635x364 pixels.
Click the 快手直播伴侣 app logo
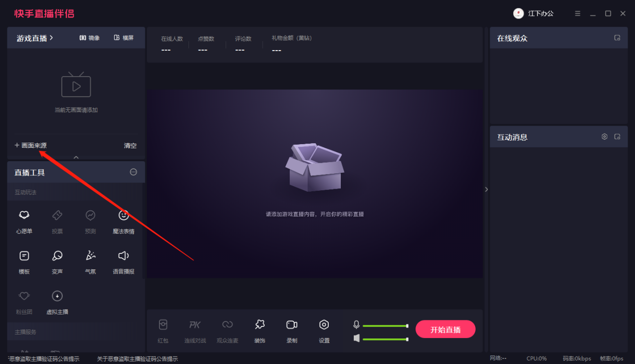coord(44,14)
